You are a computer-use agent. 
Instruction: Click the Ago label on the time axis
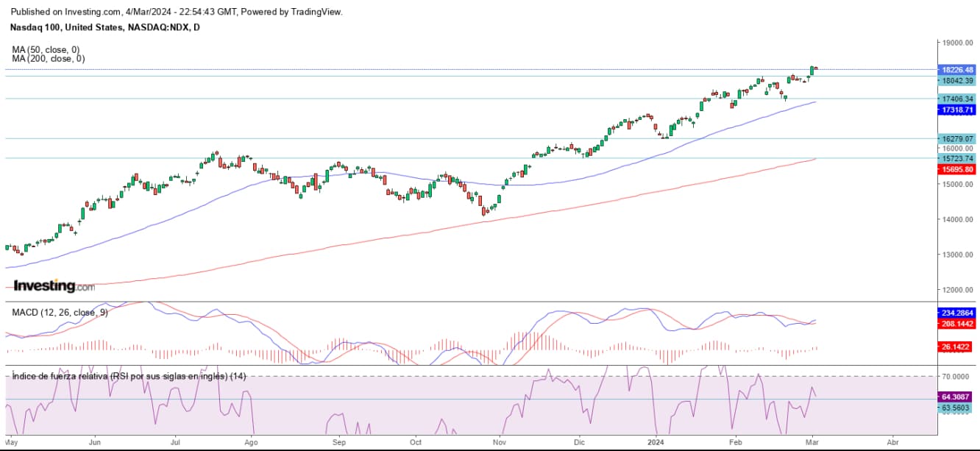tap(251, 443)
